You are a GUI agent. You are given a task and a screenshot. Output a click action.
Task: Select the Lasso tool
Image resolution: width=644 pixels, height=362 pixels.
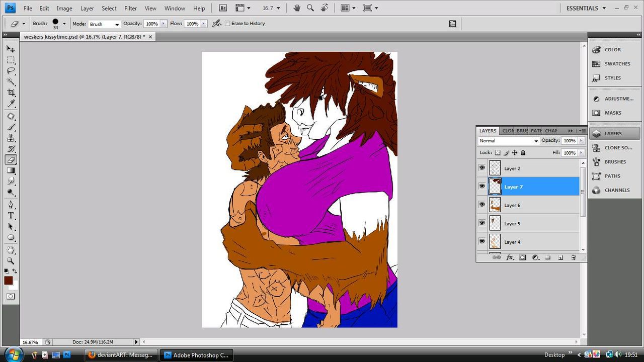(x=11, y=71)
